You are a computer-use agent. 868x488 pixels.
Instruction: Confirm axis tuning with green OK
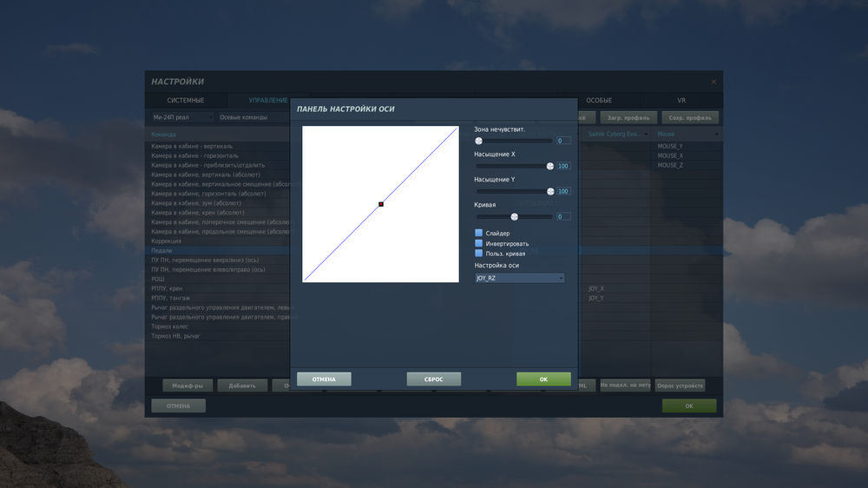(543, 379)
